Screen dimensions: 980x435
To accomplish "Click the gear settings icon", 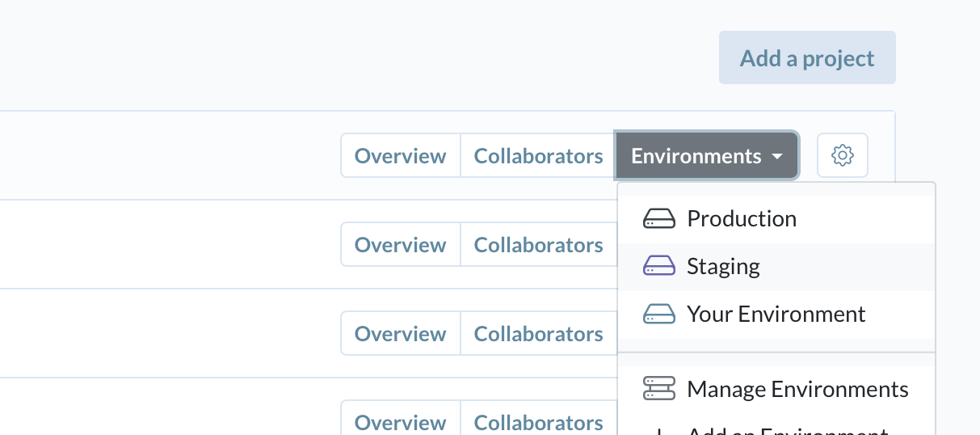I will pyautogui.click(x=843, y=155).
